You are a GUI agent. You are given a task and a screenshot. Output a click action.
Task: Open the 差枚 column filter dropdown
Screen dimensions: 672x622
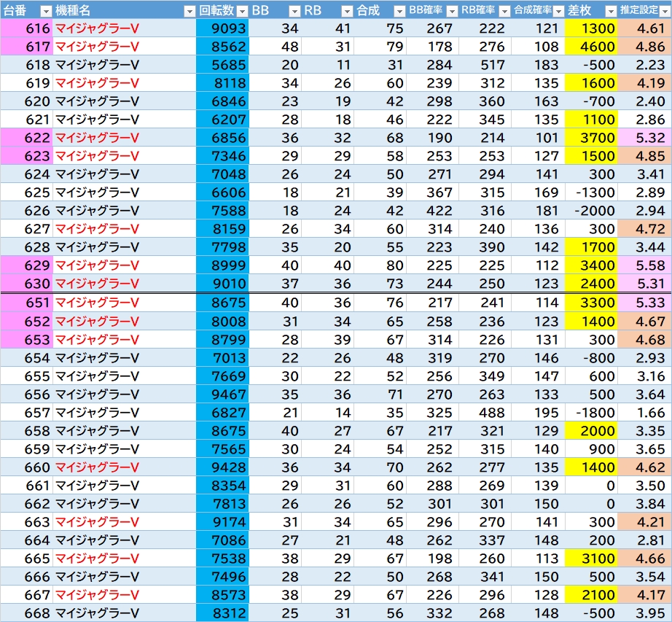(x=609, y=11)
